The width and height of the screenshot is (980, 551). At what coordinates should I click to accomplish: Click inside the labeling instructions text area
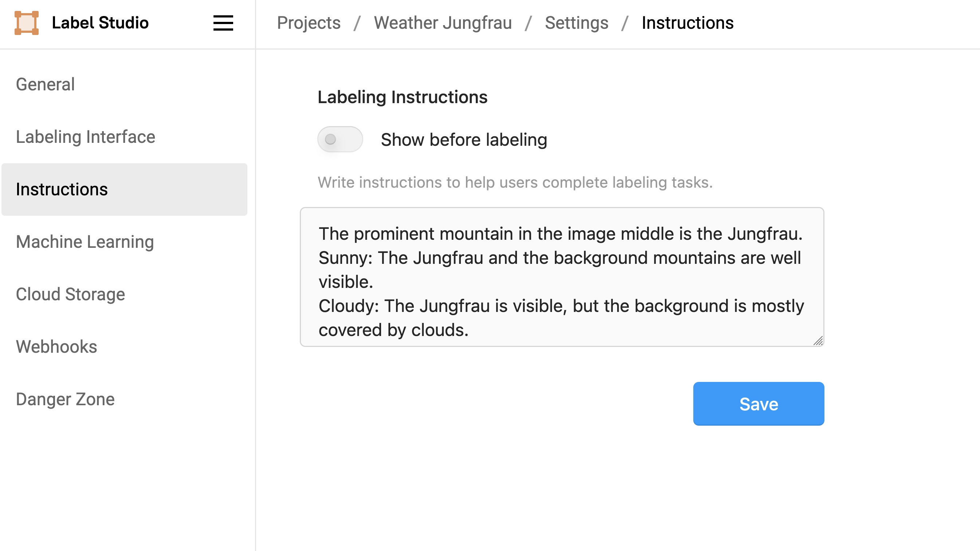[x=561, y=277]
